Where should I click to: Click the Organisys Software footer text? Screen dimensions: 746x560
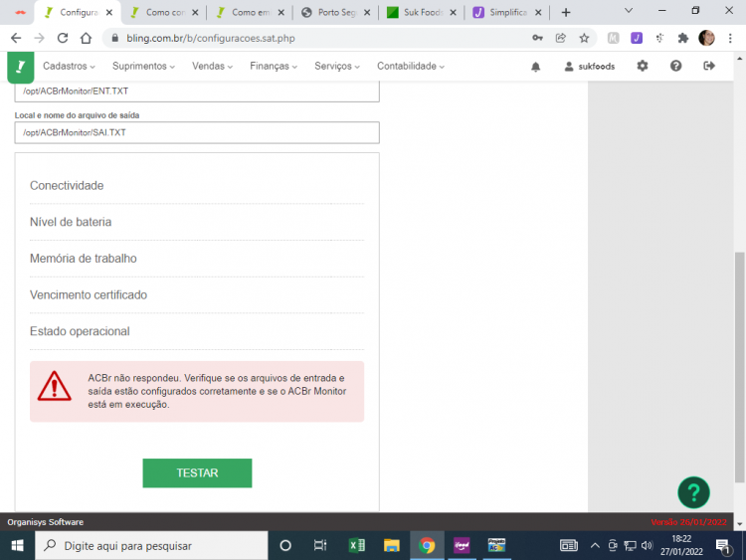45,522
